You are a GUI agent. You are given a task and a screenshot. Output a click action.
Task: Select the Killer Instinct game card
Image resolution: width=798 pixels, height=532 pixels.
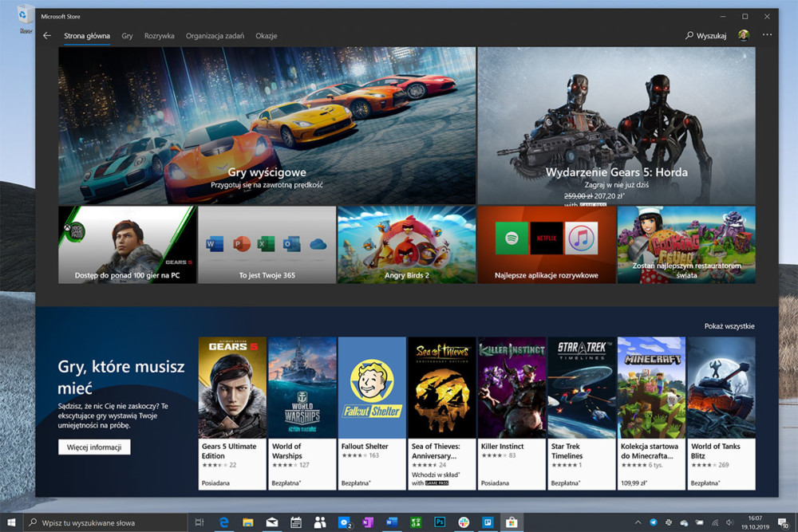512,413
